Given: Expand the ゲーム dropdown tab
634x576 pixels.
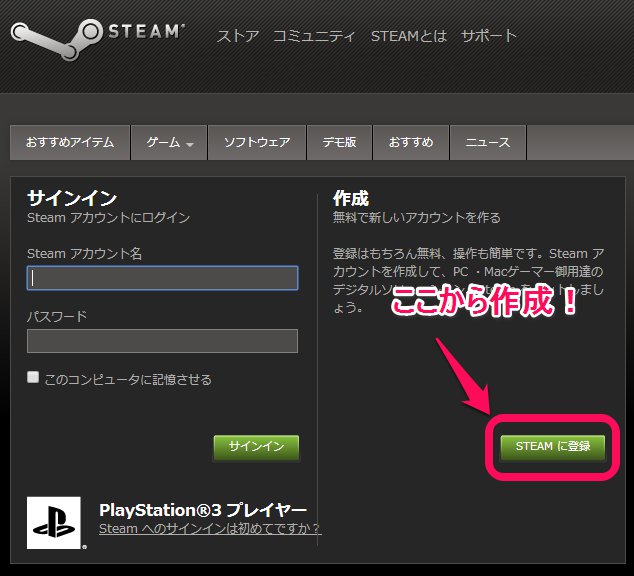Looking at the screenshot, I should tap(169, 142).
